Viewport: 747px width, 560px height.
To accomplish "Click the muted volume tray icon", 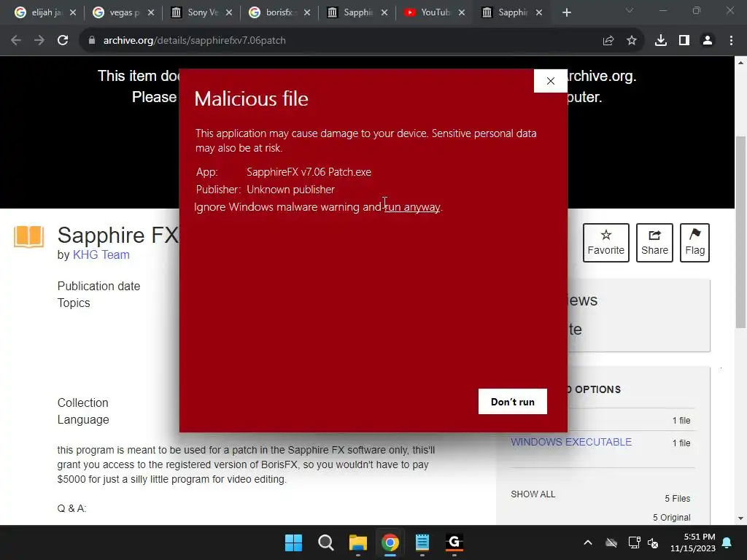I will [x=653, y=542].
